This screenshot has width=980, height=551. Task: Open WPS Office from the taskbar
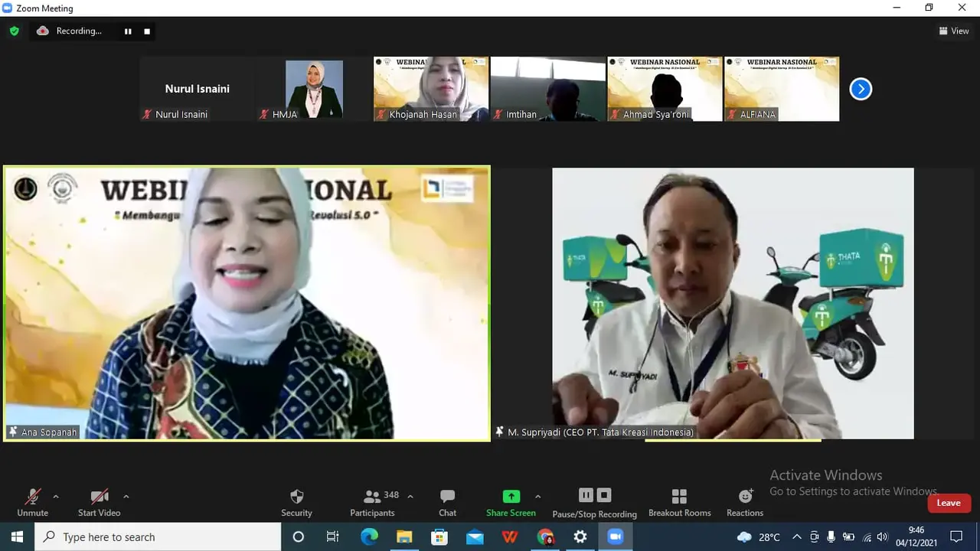point(510,536)
